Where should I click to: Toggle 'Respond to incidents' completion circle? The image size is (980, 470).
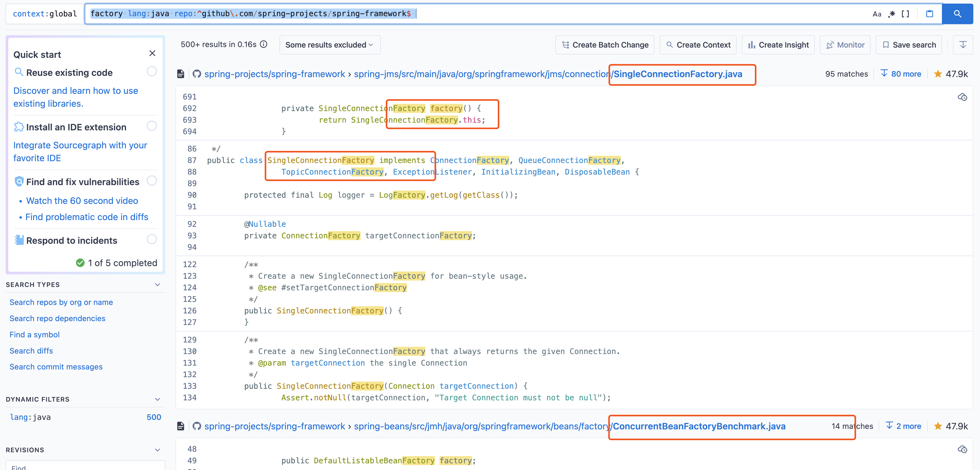pos(152,239)
